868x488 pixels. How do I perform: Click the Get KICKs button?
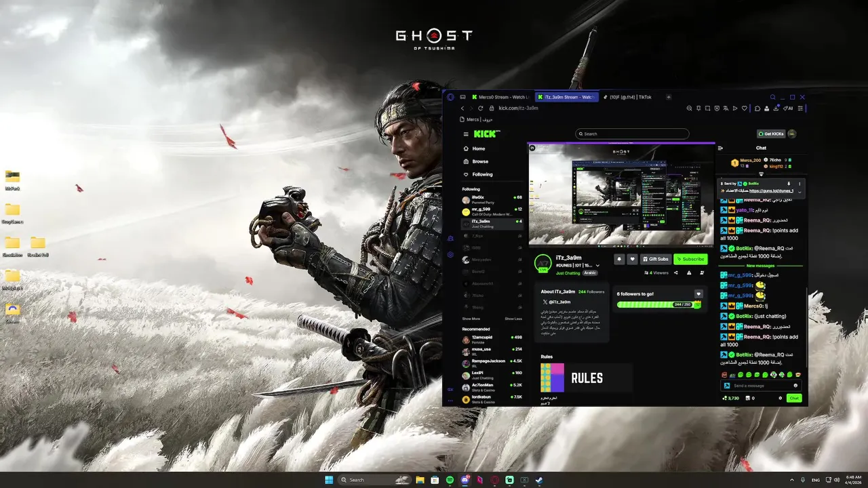coord(771,134)
